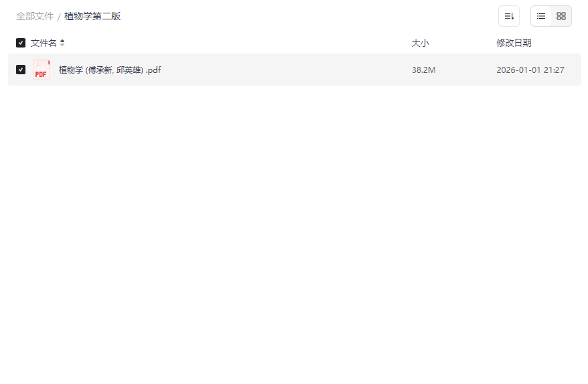Click the 修改日期 column header
Image resolution: width=588 pixels, height=384 pixels.
click(x=514, y=43)
